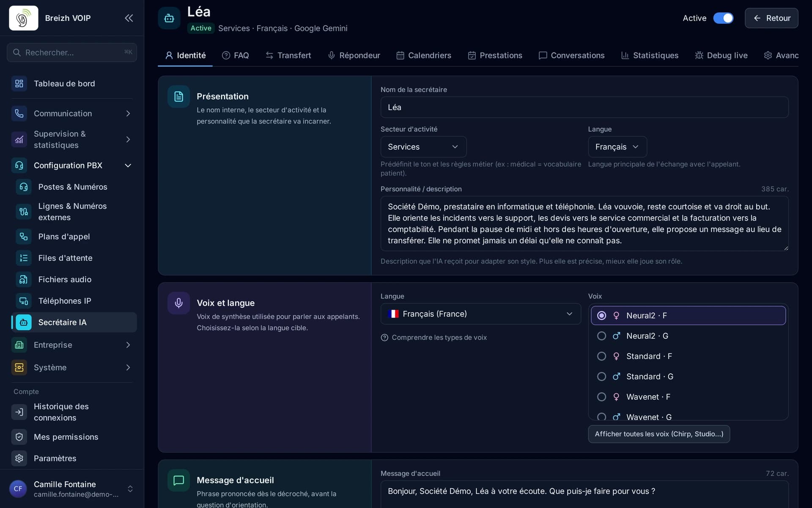Click the Rechercher search field

pos(72,52)
